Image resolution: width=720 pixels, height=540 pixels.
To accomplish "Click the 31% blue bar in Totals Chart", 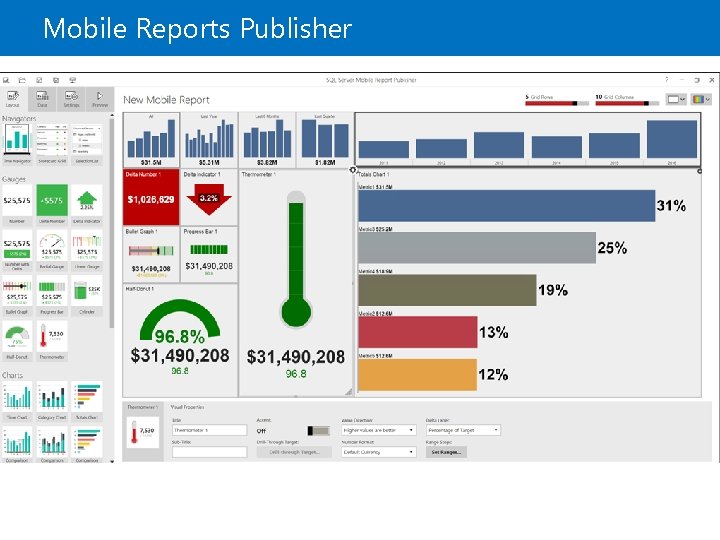I will coord(506,206).
